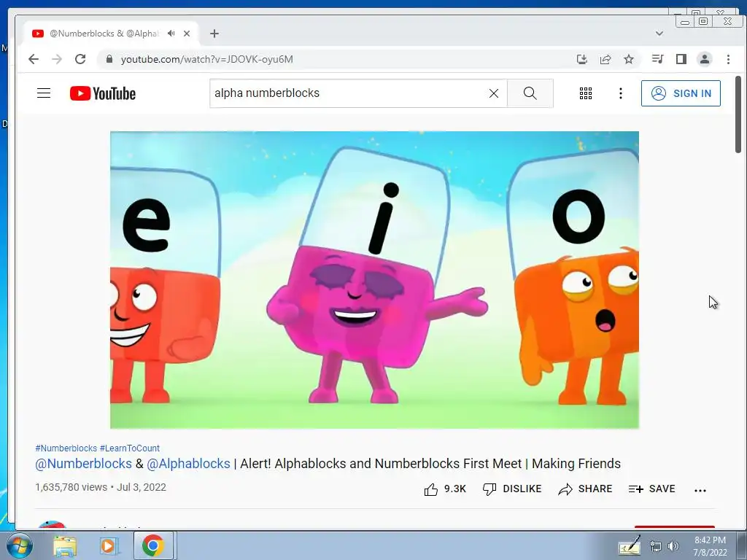Open the system volume tray icon
This screenshot has height=560, width=747.
(673, 547)
